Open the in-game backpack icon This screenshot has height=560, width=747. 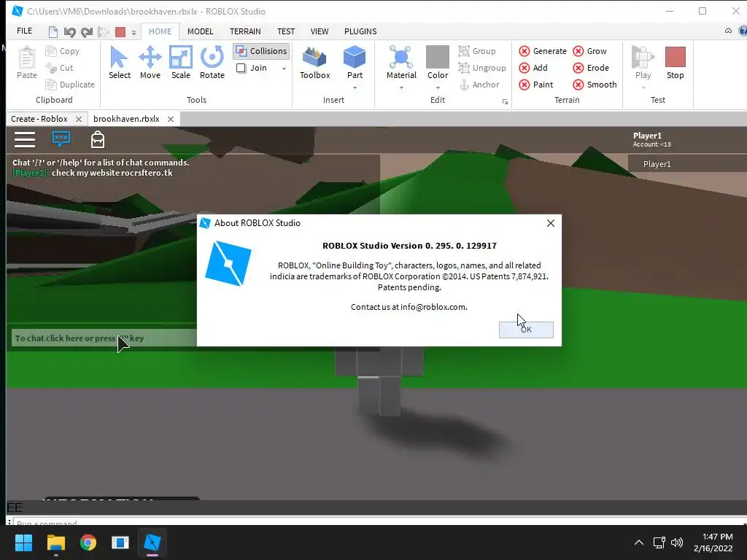tap(98, 139)
